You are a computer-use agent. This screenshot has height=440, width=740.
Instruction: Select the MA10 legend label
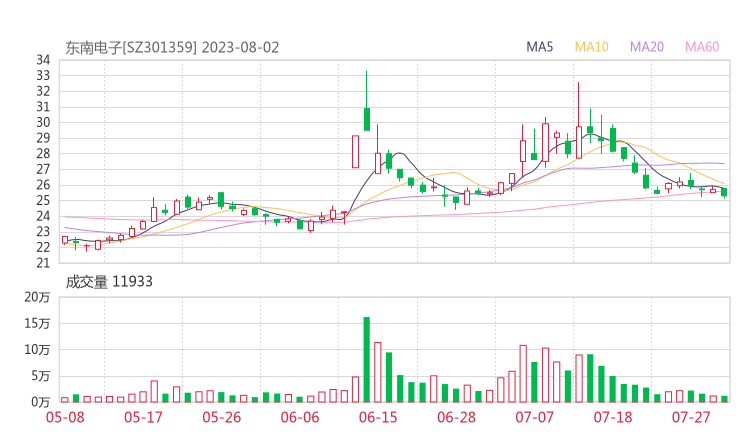click(x=591, y=47)
